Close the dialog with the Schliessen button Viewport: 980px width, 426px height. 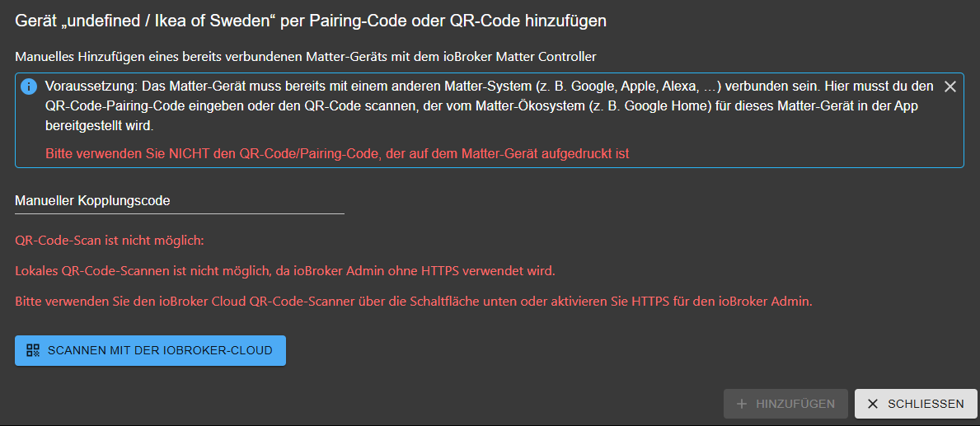click(x=916, y=404)
